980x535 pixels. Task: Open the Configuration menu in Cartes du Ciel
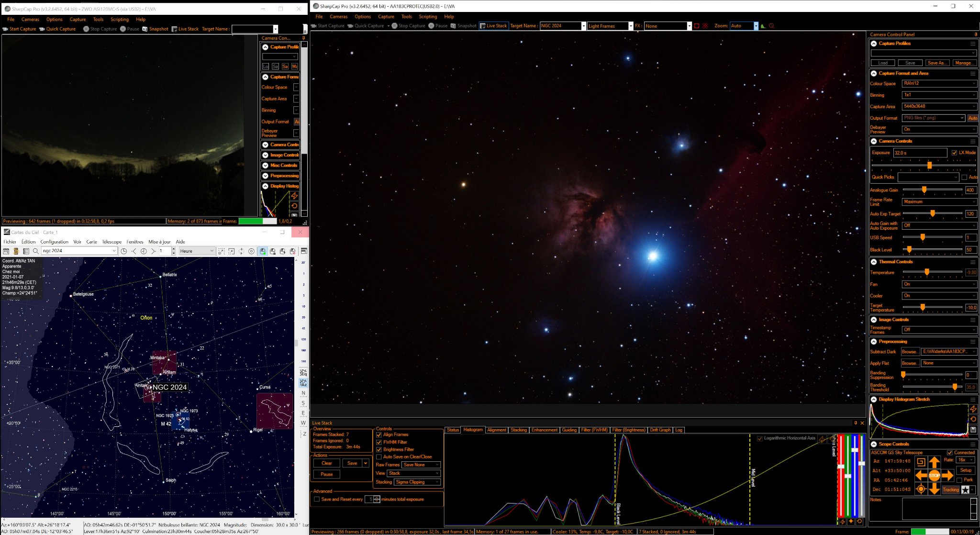[x=54, y=242]
